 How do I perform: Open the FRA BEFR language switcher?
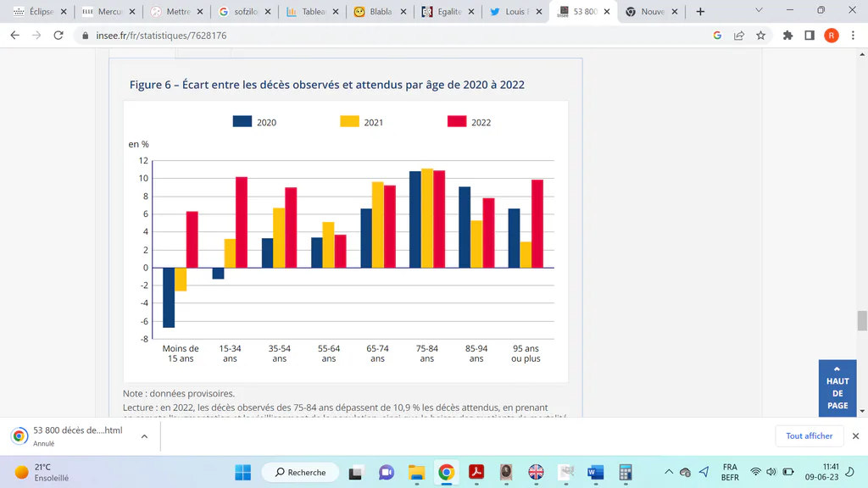point(730,472)
